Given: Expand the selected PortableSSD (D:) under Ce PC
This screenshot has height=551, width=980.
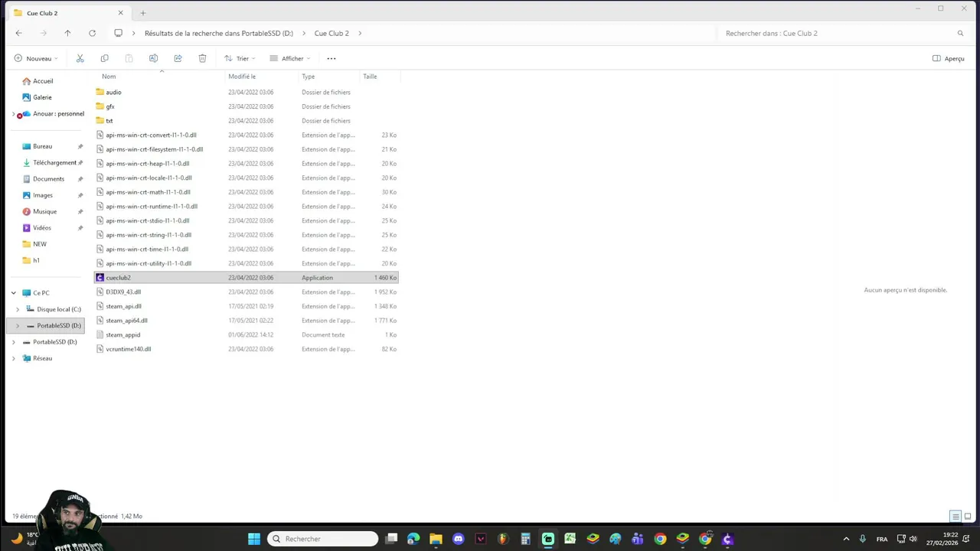Looking at the screenshot, I should coord(18,325).
